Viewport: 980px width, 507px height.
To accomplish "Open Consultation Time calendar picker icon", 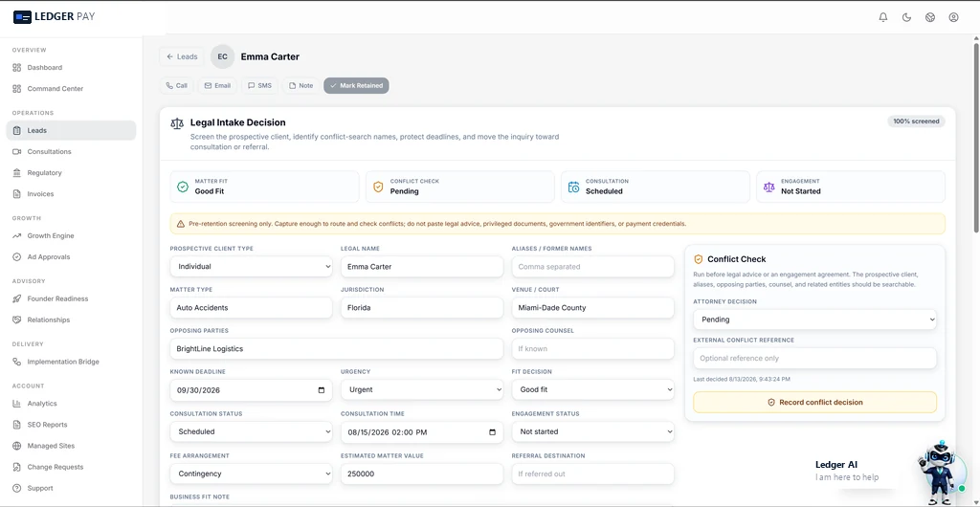I will click(x=492, y=432).
